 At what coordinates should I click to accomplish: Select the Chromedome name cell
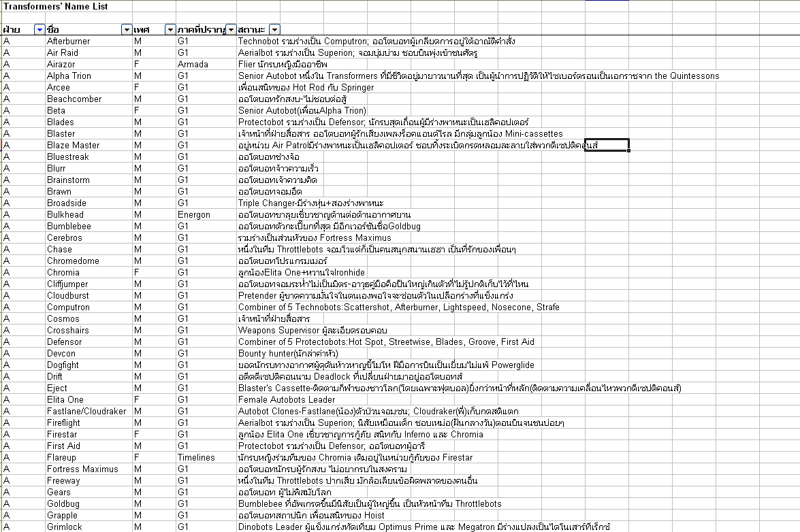pyautogui.click(x=89, y=261)
